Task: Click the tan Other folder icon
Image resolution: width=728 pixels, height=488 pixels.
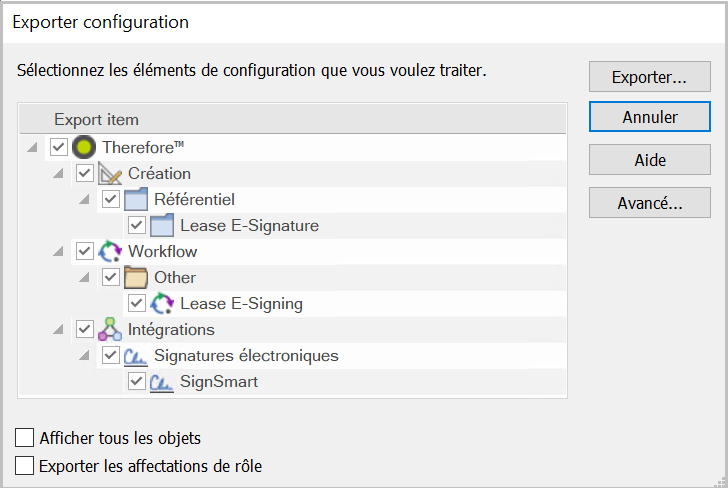Action: tap(136, 278)
